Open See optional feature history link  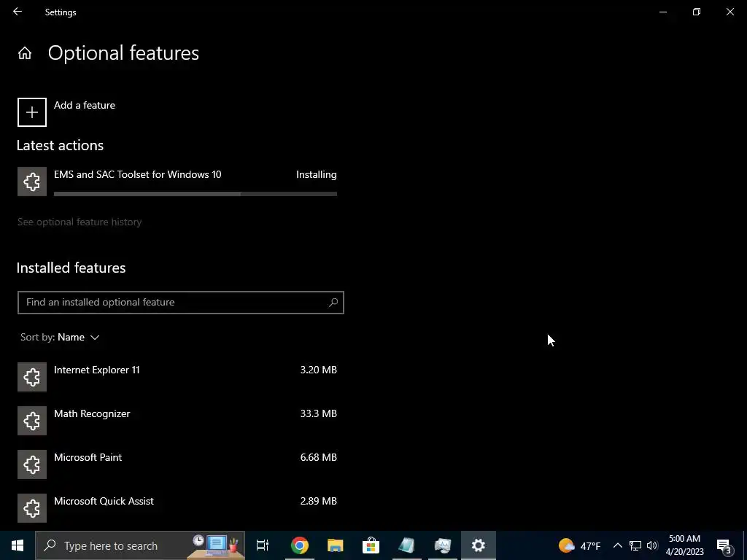coord(80,222)
